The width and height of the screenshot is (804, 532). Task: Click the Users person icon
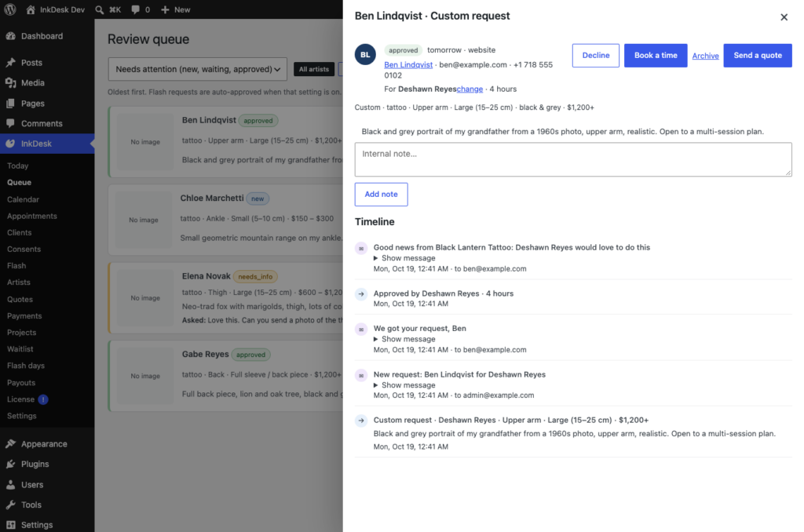(x=10, y=484)
